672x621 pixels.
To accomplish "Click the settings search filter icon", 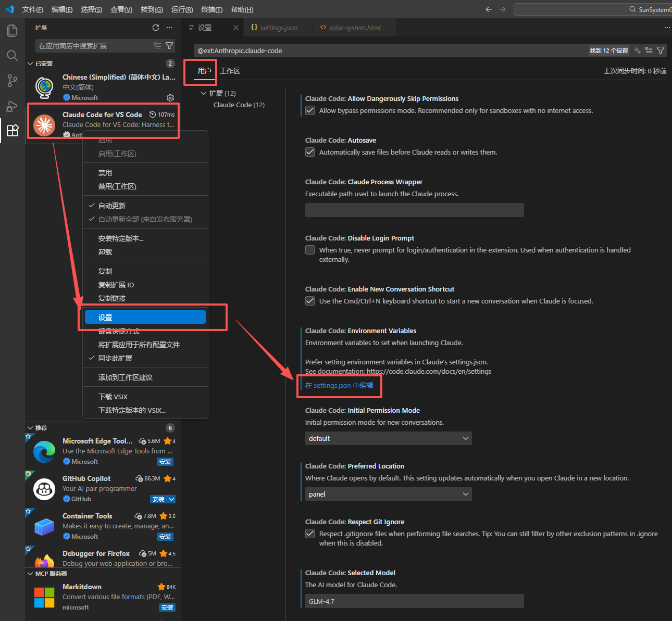I will (x=661, y=50).
